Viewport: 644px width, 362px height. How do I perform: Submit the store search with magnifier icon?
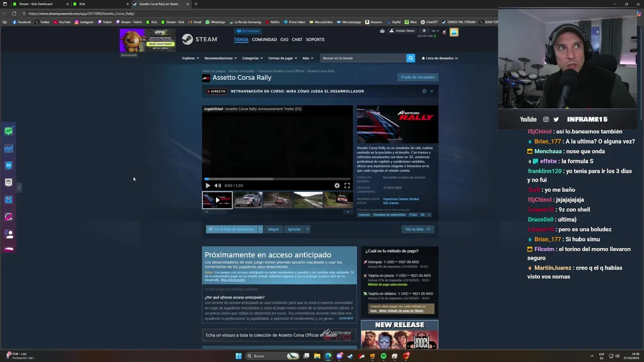[x=411, y=58]
